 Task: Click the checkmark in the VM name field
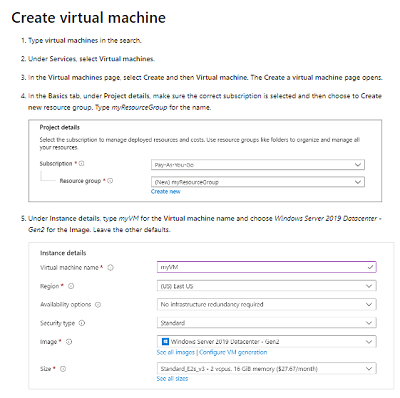[x=370, y=267]
